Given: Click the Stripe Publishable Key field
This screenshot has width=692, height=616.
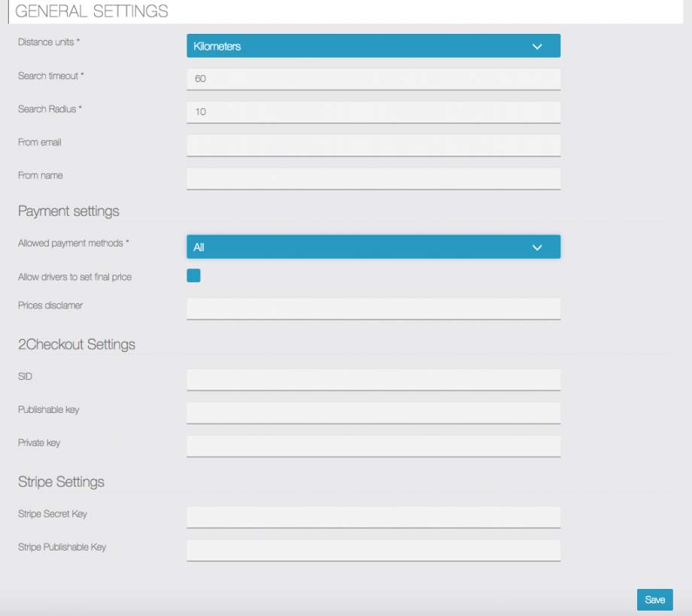Looking at the screenshot, I should tap(373, 550).
